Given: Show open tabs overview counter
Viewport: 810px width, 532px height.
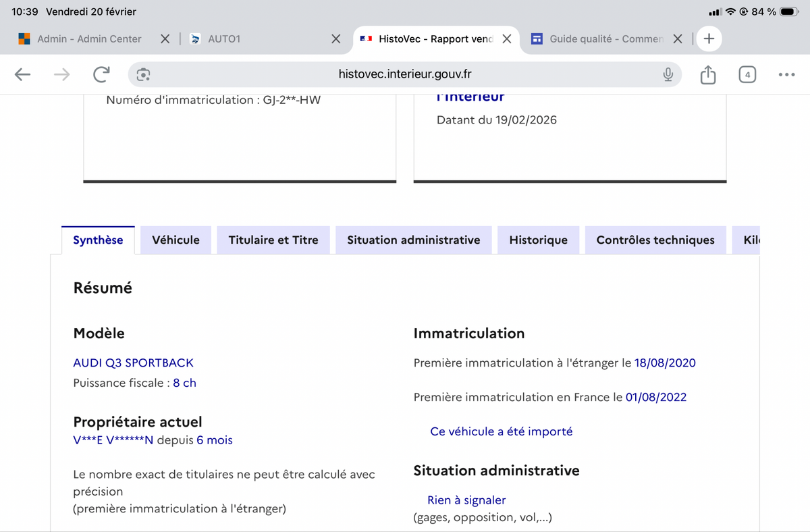Looking at the screenshot, I should point(747,75).
